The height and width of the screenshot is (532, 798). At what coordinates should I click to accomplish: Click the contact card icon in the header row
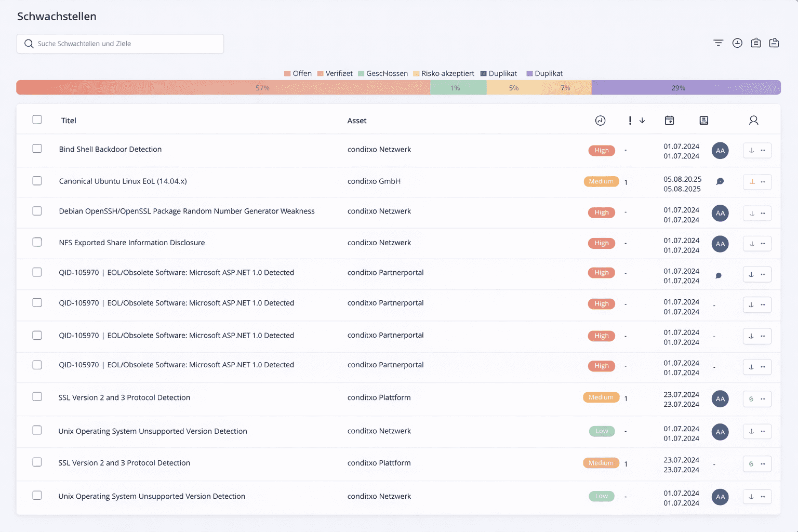pyautogui.click(x=704, y=120)
